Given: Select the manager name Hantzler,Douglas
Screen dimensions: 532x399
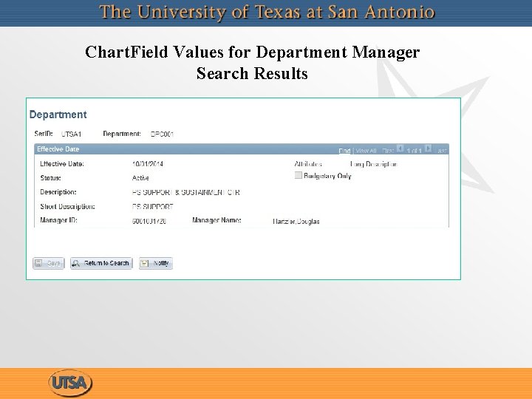Looking at the screenshot, I should point(296,222).
